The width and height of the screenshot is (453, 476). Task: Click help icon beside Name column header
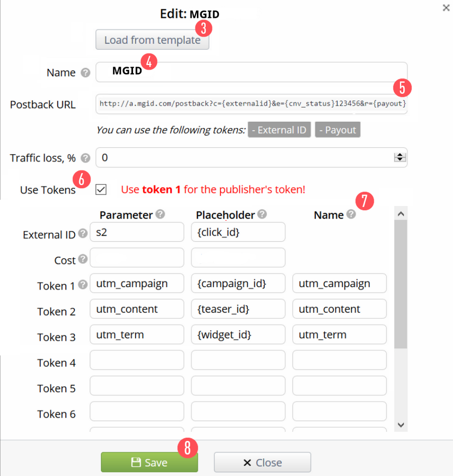[351, 214]
